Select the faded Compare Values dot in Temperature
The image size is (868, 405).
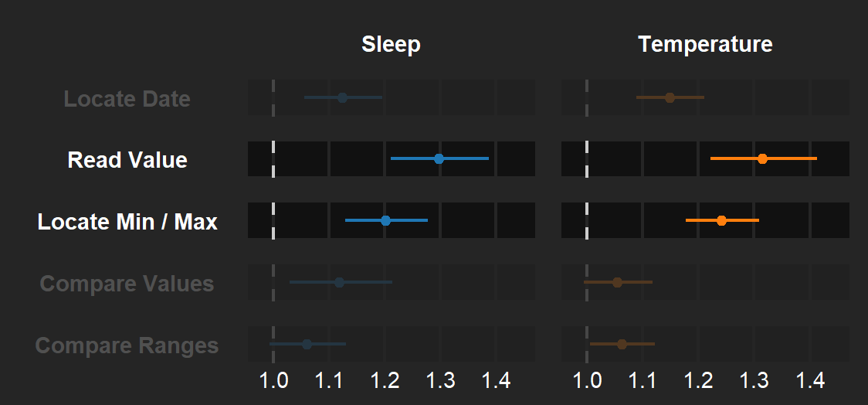tap(617, 282)
